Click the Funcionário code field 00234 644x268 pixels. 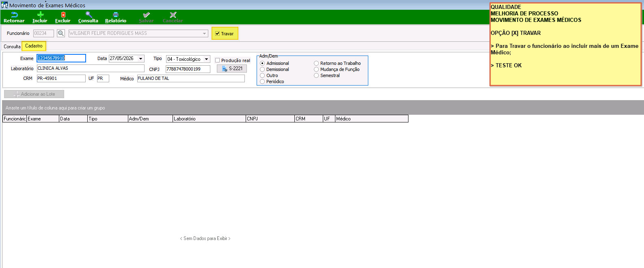(x=43, y=33)
